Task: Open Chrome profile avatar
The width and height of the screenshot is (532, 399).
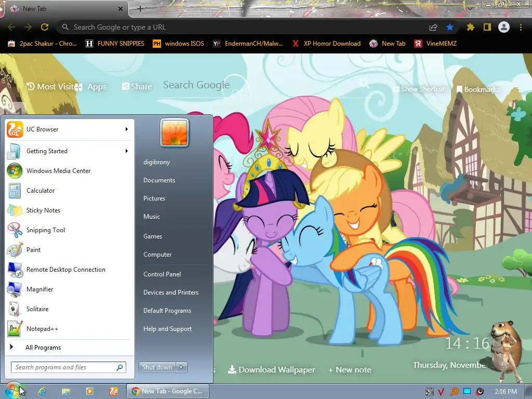Action: (504, 27)
